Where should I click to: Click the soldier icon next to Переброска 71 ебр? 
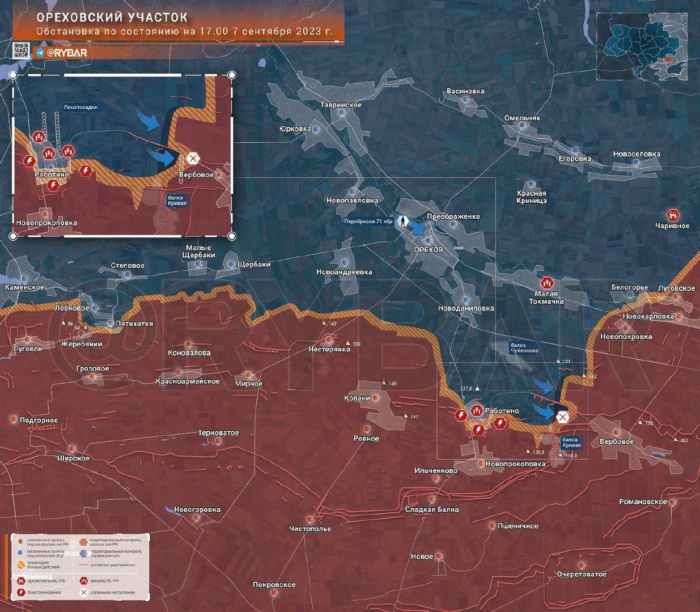[404, 221]
